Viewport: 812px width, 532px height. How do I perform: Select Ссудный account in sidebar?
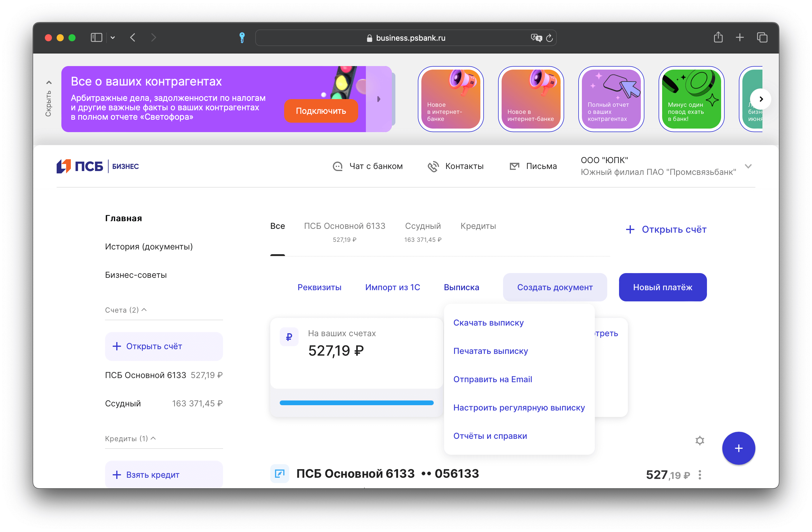point(164,403)
